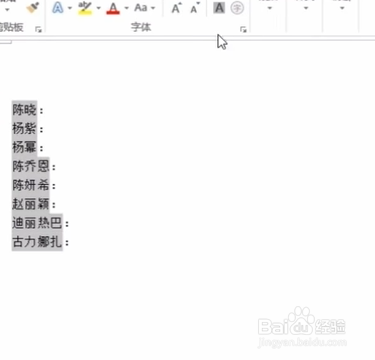Screen dimensions: 375x360
Task: Click the selected name 杨幂
Action: 24,147
